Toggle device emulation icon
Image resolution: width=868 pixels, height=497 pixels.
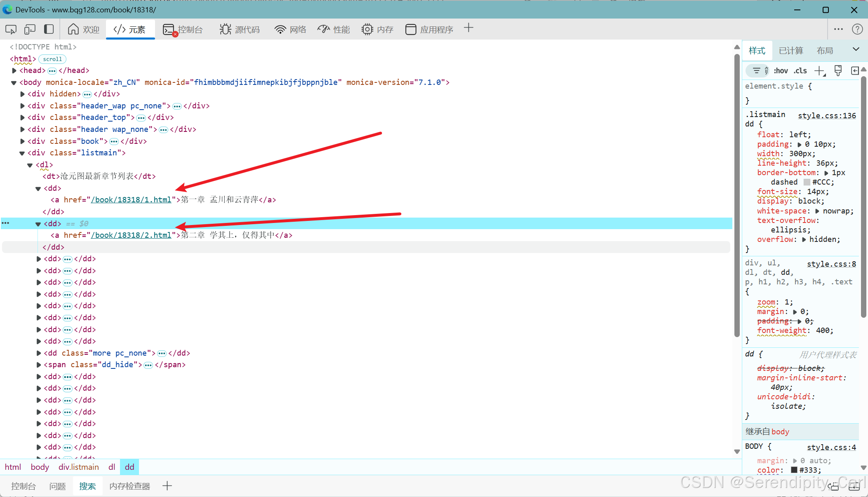coord(30,29)
